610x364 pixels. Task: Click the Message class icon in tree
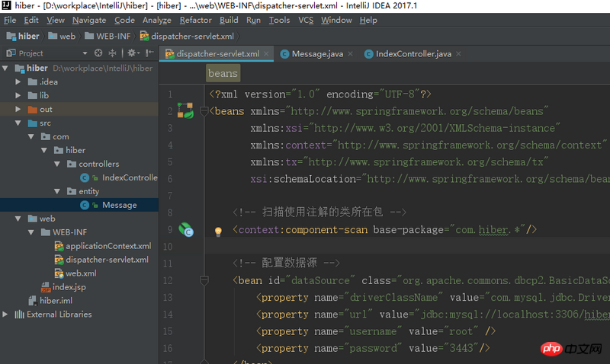(85, 205)
